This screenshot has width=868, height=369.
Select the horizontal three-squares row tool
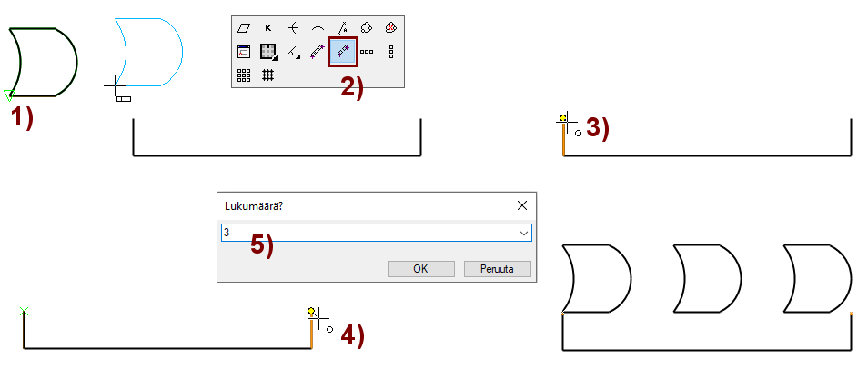367,52
